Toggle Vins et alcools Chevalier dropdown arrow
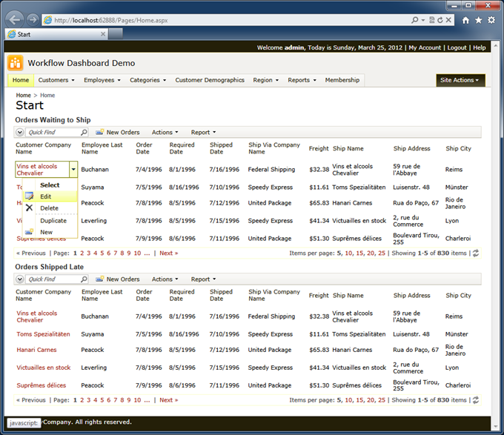Image resolution: width=504 pixels, height=435 pixels. [73, 169]
